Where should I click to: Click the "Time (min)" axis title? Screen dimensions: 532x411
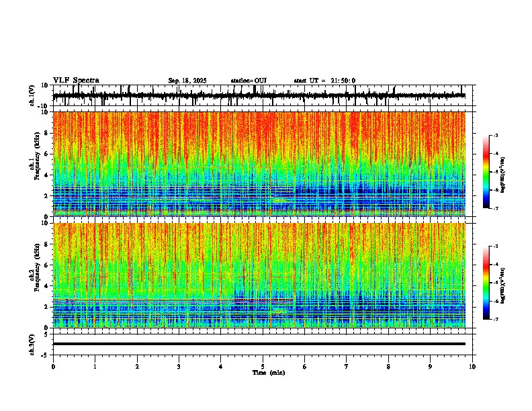coord(269,373)
